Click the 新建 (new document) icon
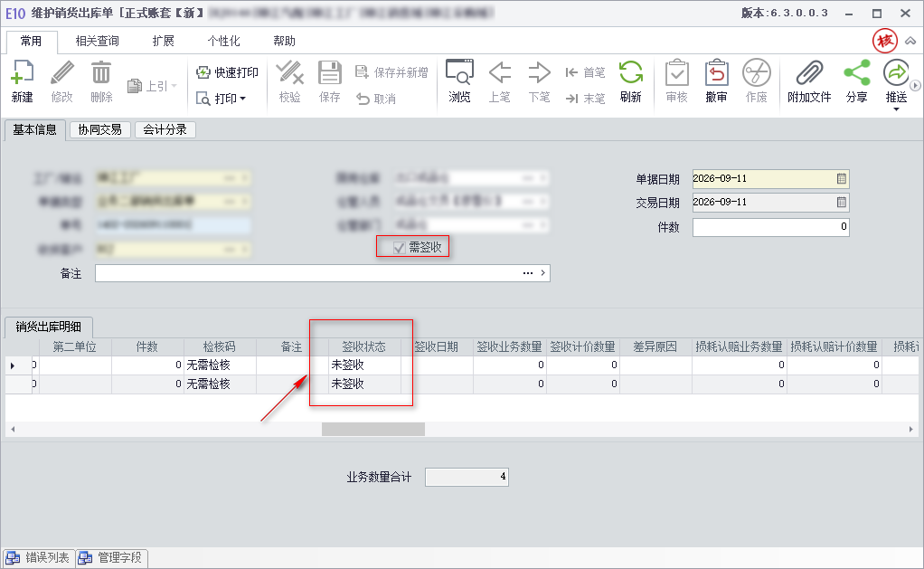This screenshot has width=924, height=569. click(23, 73)
